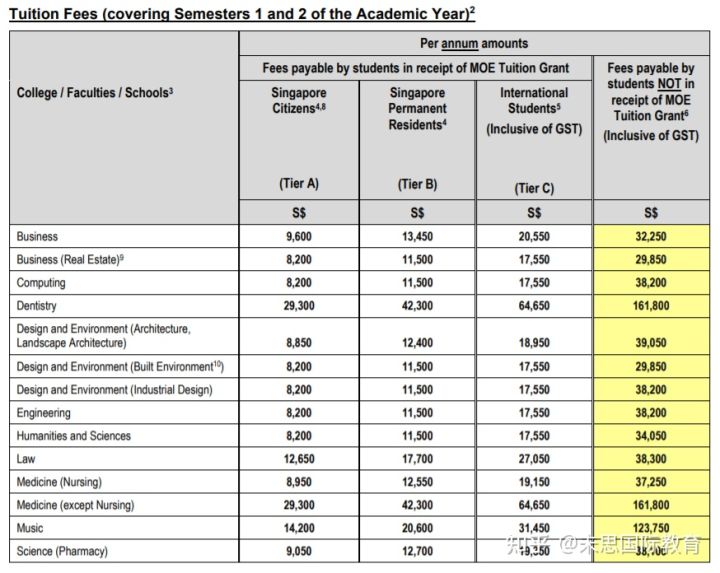Click the yellow Business fee cell 32,250
The width and height of the screenshot is (720, 573).
(651, 237)
